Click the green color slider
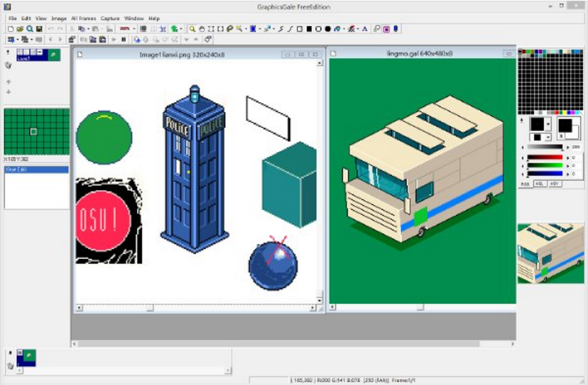 coord(545,165)
